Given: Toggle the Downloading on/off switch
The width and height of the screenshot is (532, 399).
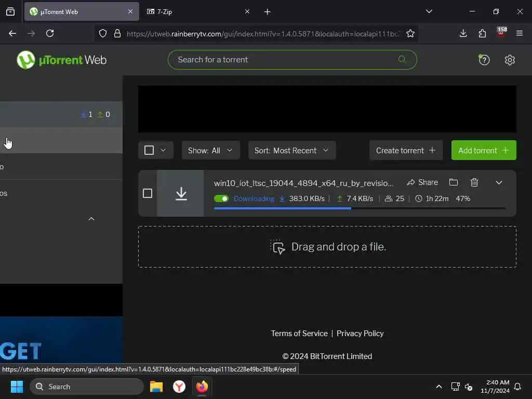Looking at the screenshot, I should [221, 198].
